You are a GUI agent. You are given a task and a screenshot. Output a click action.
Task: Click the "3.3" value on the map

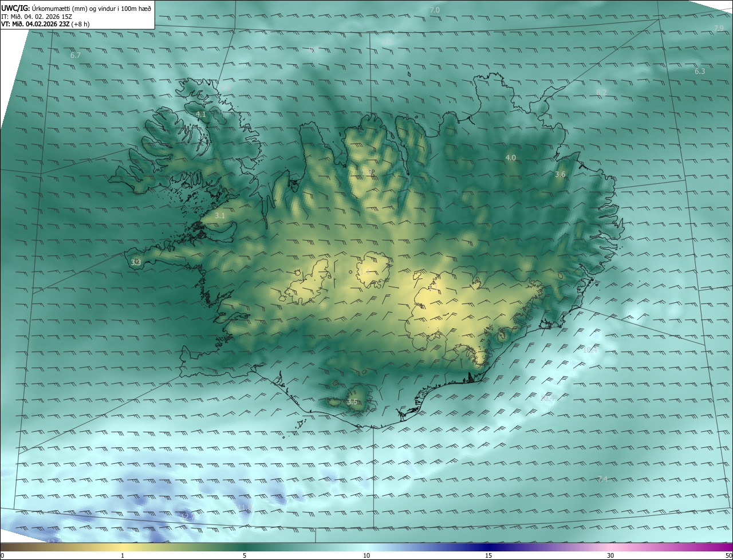coord(136,262)
